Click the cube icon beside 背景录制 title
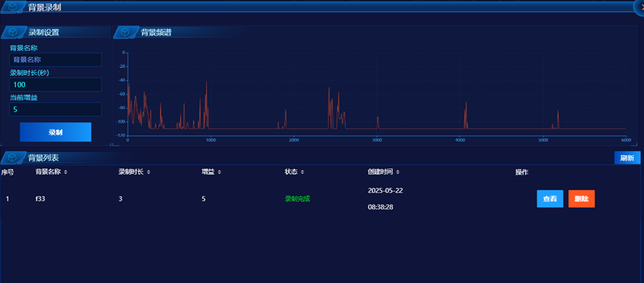Screen dimensions: 644x283 13,6
